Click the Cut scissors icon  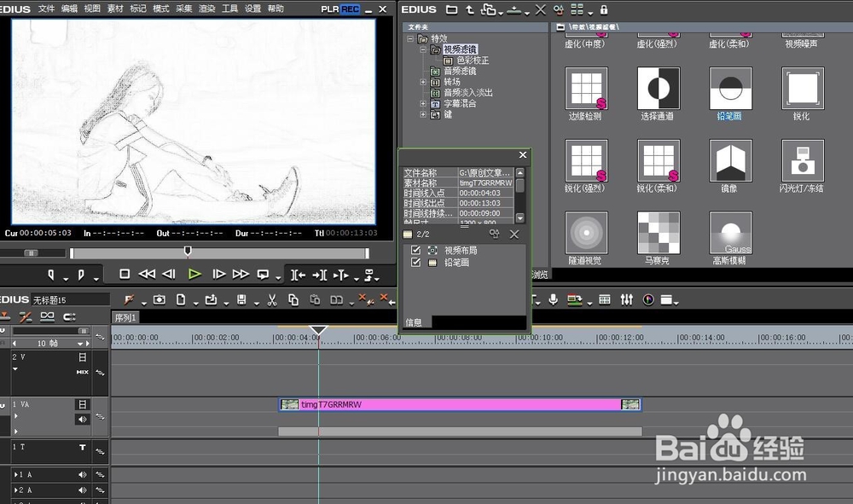pos(272,300)
